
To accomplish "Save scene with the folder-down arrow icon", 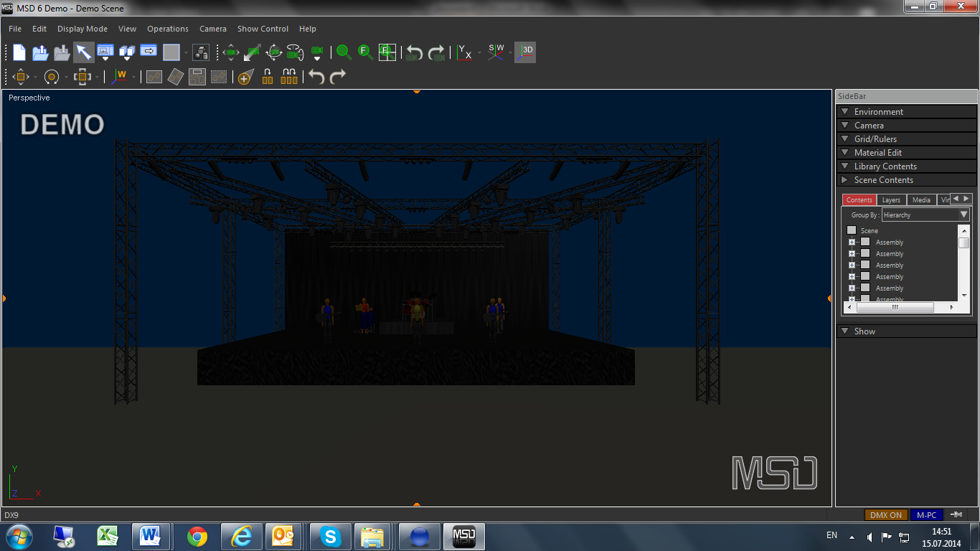I will point(62,52).
